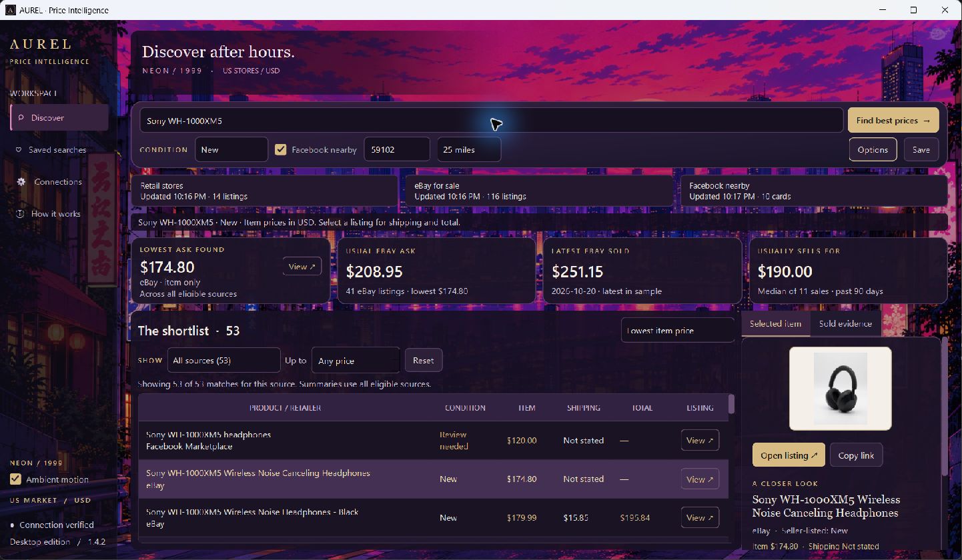Open the 25 miles radius dropdown
The width and height of the screenshot is (962, 560).
tap(469, 149)
